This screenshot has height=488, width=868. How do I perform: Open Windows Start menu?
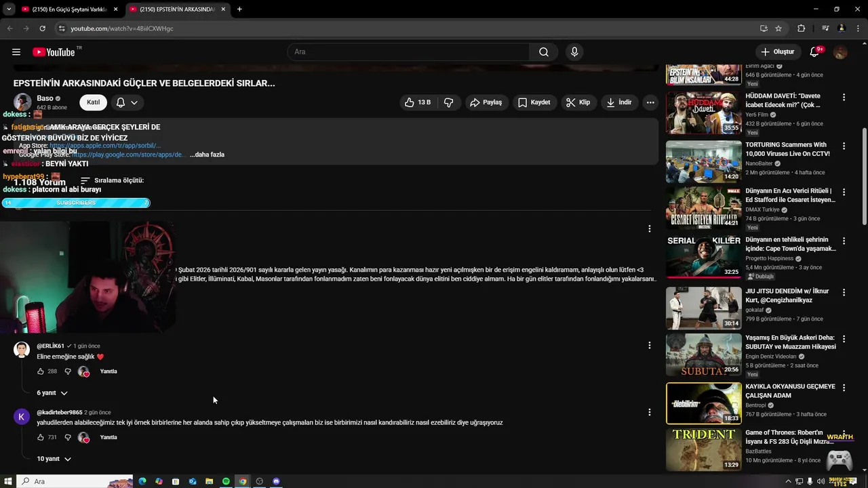pyautogui.click(x=8, y=481)
